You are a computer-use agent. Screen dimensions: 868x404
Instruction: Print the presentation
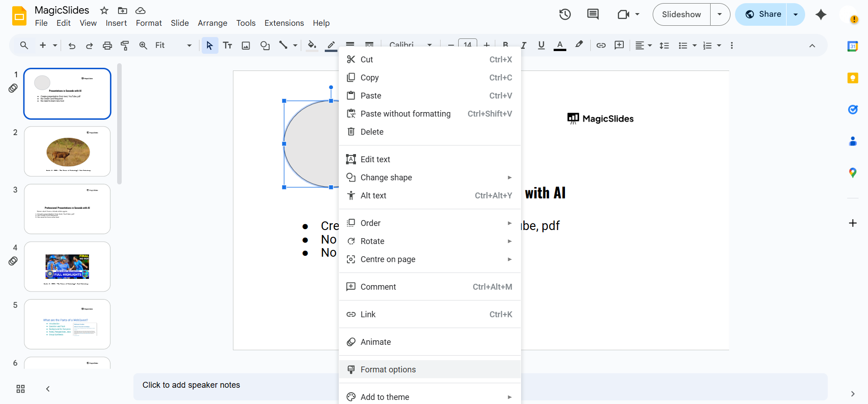107,45
